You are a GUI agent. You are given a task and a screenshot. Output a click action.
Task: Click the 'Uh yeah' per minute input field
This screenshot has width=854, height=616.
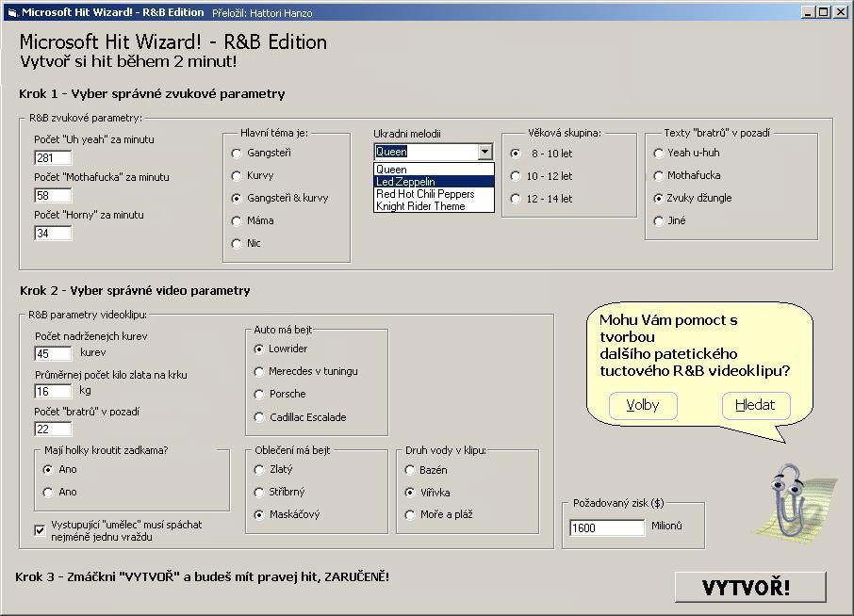coord(53,158)
